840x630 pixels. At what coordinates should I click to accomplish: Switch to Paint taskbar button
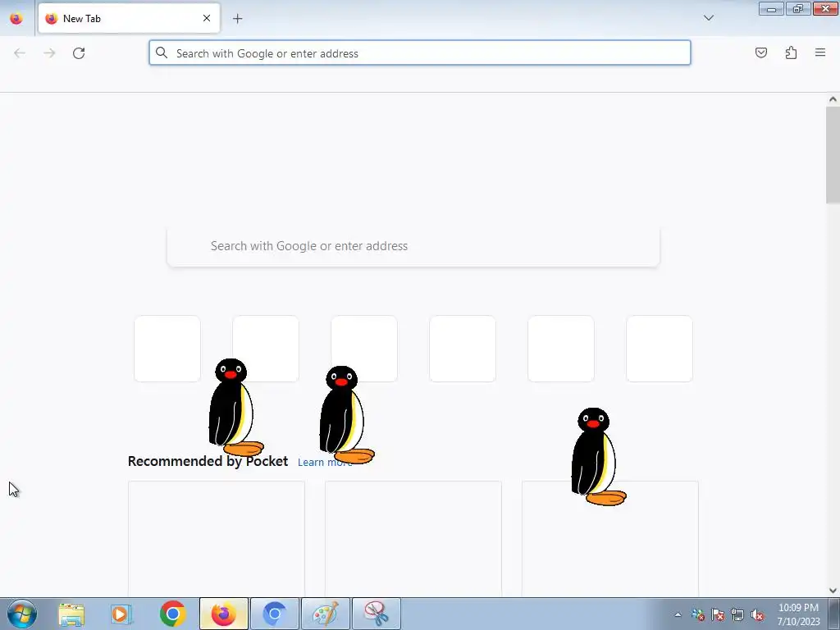coord(326,614)
